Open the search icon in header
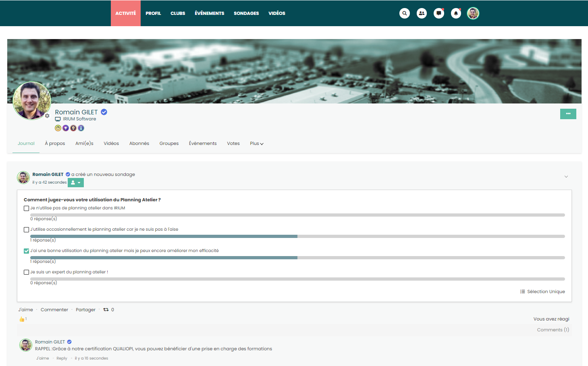Image resolution: width=588 pixels, height=366 pixels. coord(405,13)
